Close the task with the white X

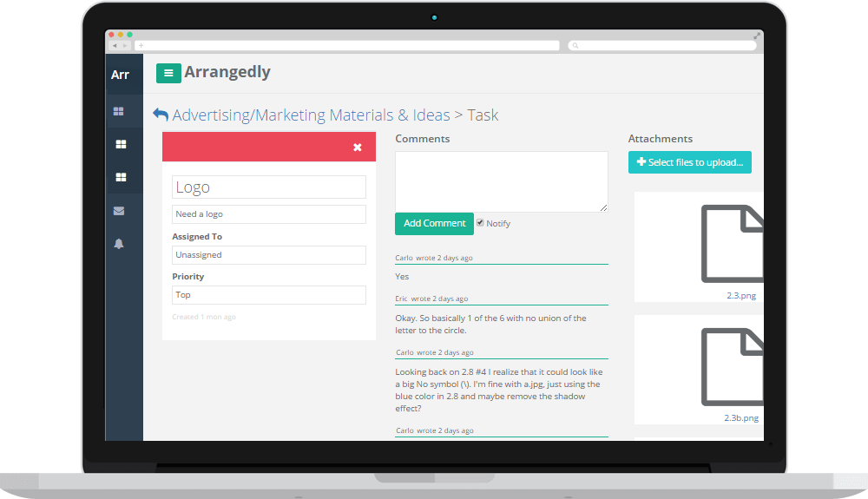coord(358,148)
